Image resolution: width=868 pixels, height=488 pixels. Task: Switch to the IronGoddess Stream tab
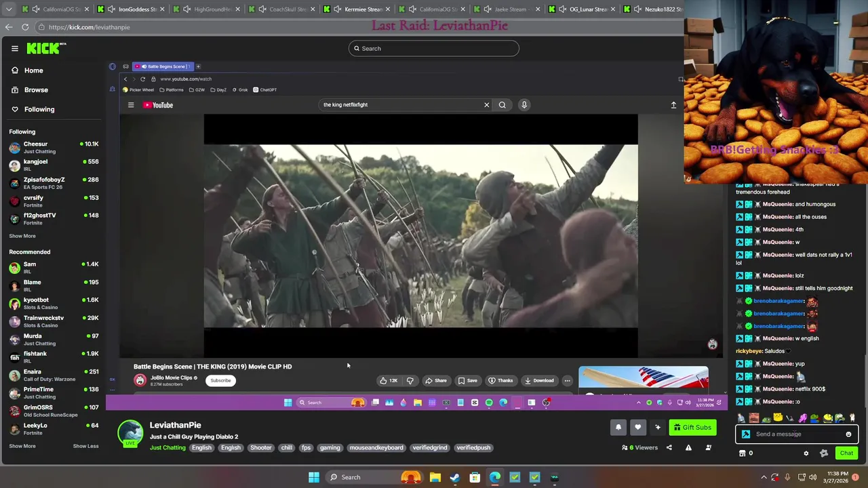click(x=132, y=9)
